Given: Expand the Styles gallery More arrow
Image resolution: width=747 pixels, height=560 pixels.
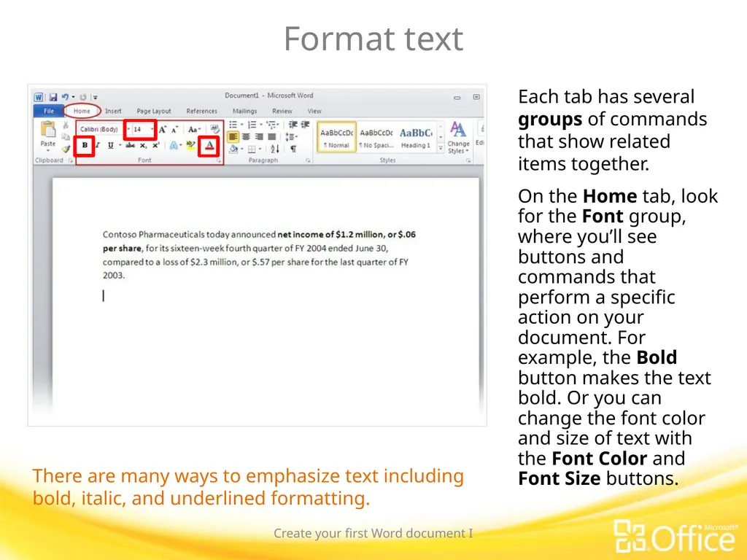Looking at the screenshot, I should click(441, 149).
